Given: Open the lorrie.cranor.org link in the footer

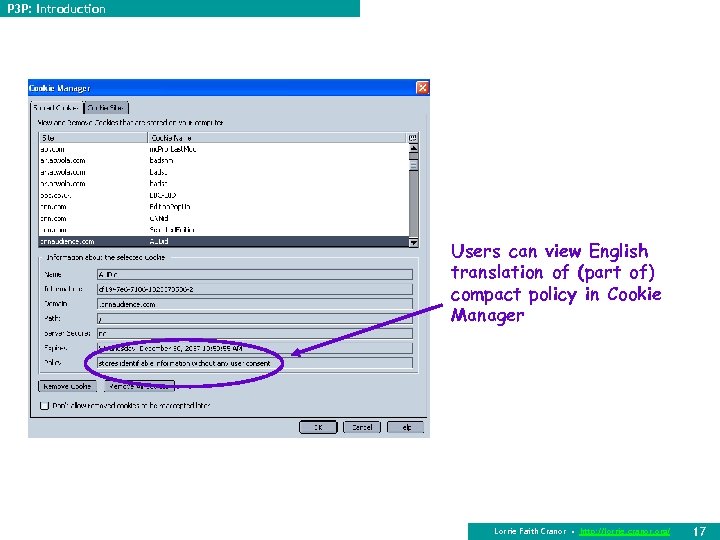Looking at the screenshot, I should tap(624, 531).
